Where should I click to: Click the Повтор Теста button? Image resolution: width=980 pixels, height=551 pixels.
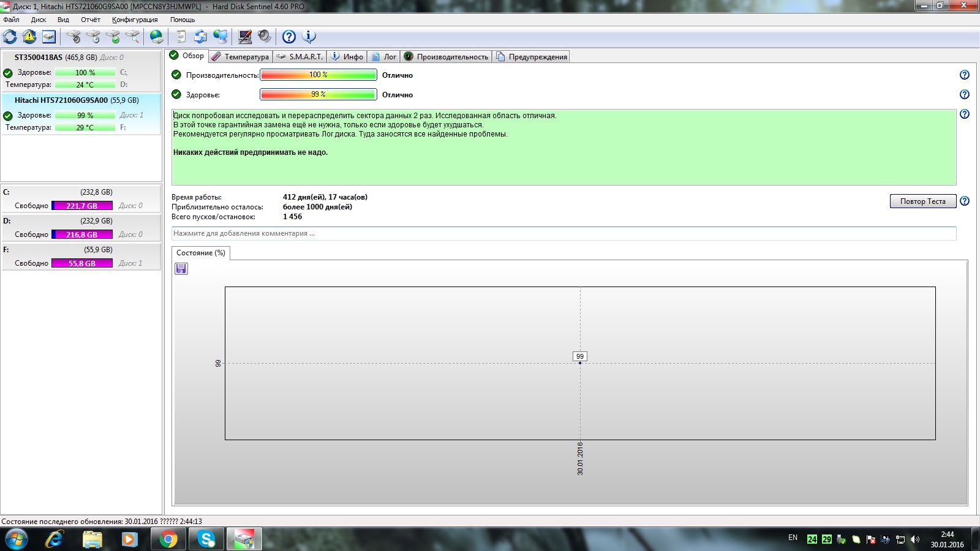point(923,201)
